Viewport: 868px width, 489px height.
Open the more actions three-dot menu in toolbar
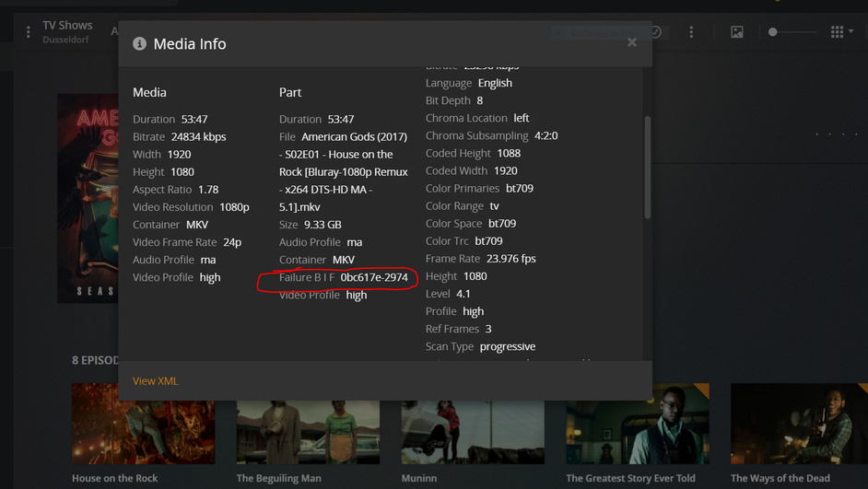click(x=691, y=32)
